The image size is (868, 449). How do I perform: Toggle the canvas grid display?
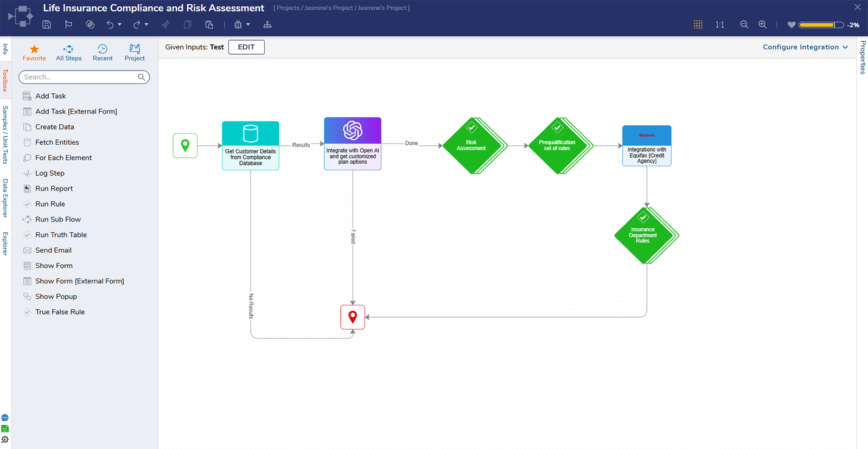pyautogui.click(x=698, y=24)
